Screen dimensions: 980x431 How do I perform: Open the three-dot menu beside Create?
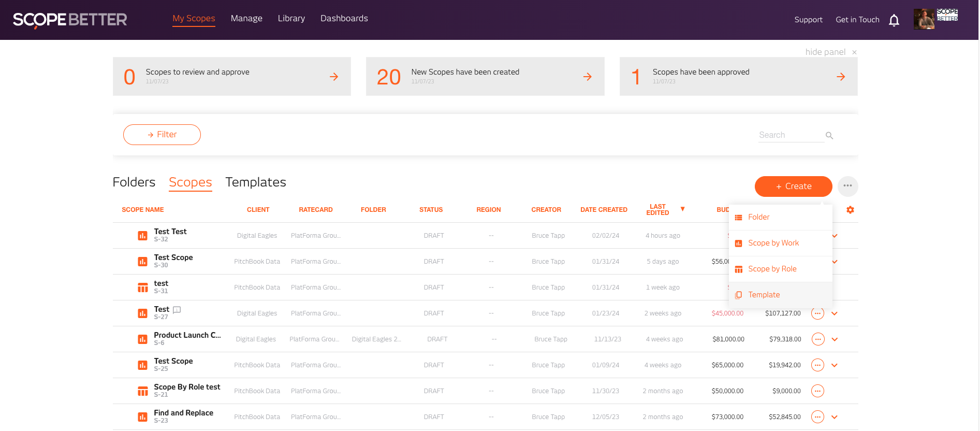tap(847, 186)
